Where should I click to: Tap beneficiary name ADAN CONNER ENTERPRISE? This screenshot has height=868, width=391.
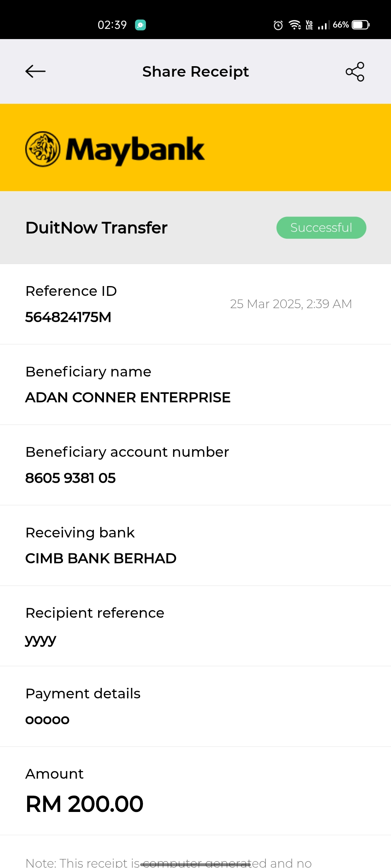(128, 397)
